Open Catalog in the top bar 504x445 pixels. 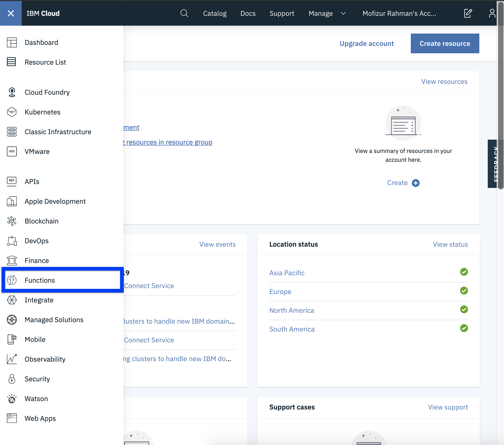tap(215, 13)
